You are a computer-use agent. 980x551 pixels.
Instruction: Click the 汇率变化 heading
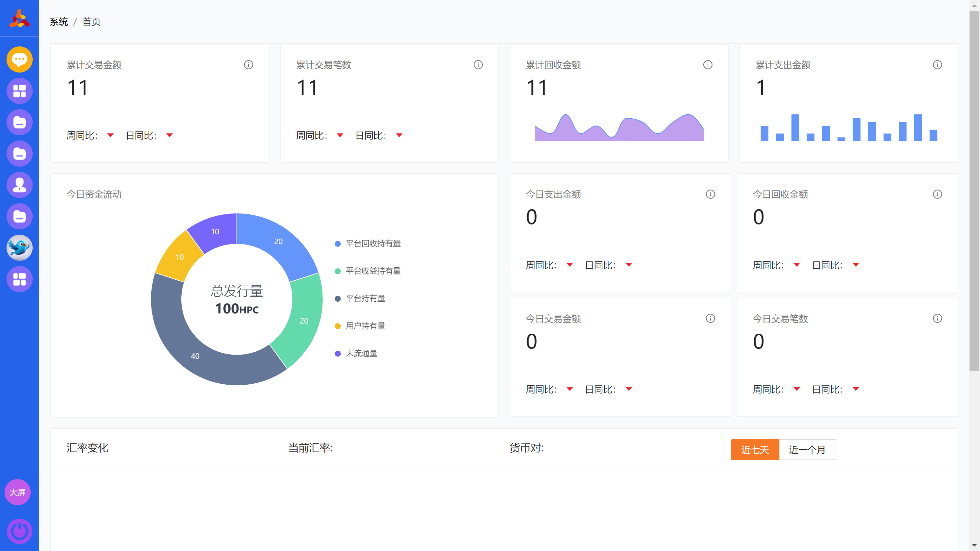88,448
